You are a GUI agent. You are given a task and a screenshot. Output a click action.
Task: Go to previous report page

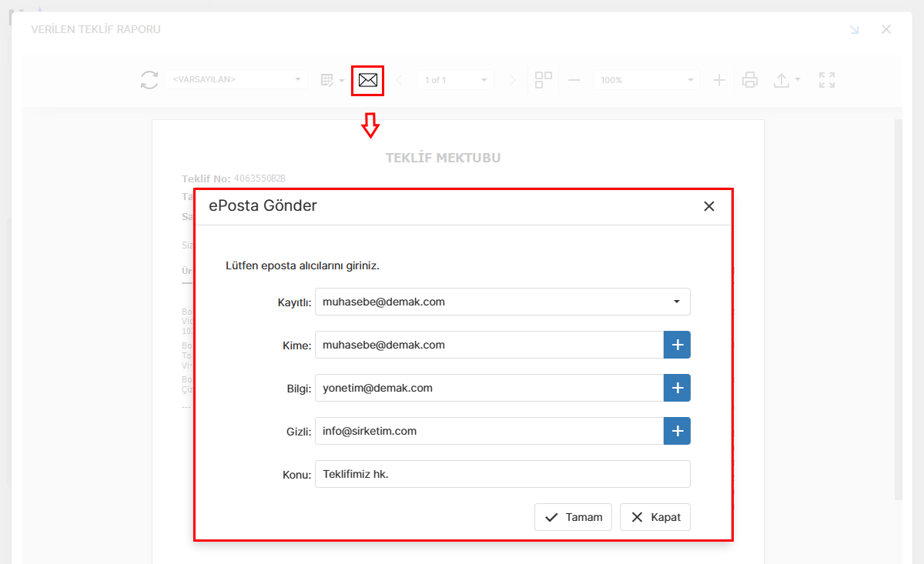399,80
